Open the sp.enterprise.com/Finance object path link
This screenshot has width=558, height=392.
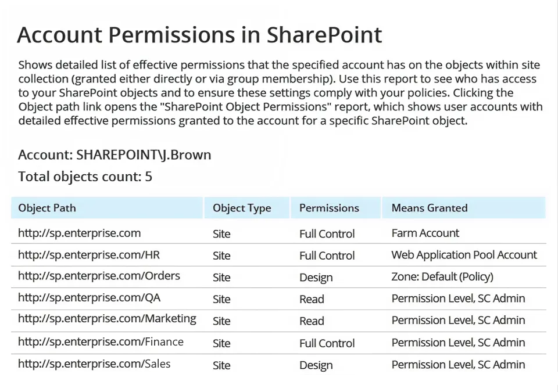click(x=101, y=341)
